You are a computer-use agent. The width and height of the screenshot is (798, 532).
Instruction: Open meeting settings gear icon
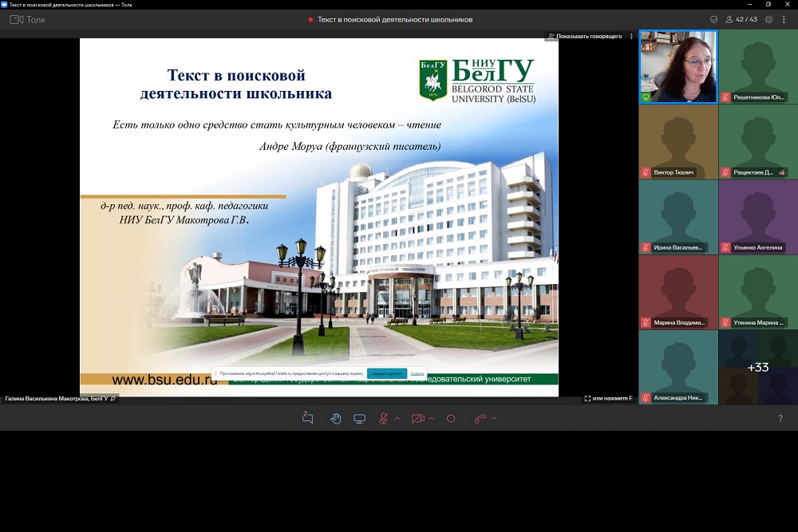[x=769, y=19]
